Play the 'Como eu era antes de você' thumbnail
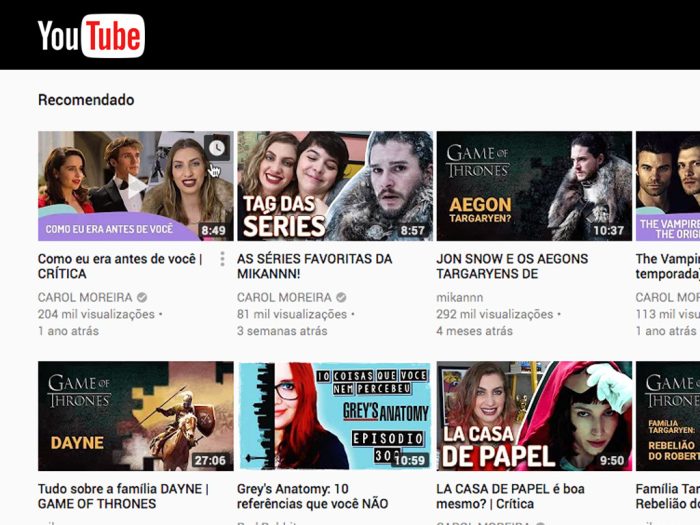This screenshot has width=700, height=525. pos(136,186)
